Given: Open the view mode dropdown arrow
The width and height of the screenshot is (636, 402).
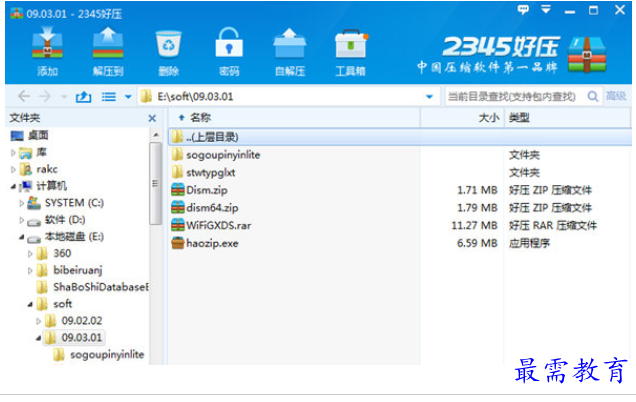Looking at the screenshot, I should coord(128,97).
